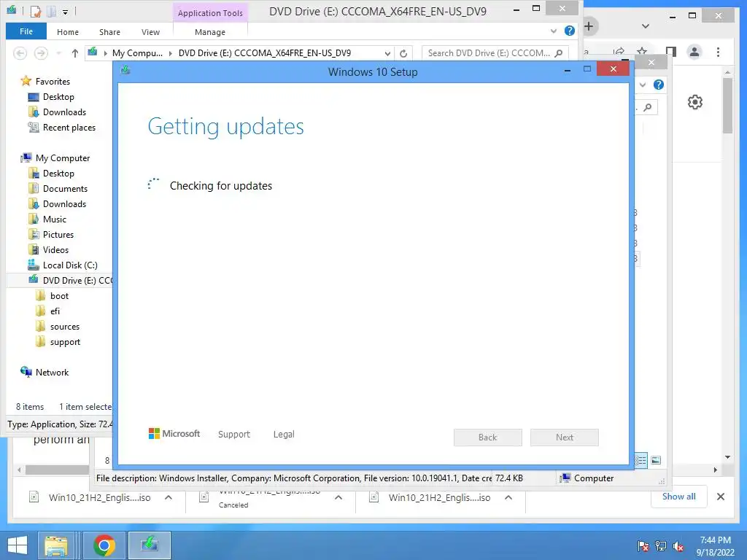747x560 pixels.
Task: Open Pictures folder in navigation pane
Action: point(58,234)
